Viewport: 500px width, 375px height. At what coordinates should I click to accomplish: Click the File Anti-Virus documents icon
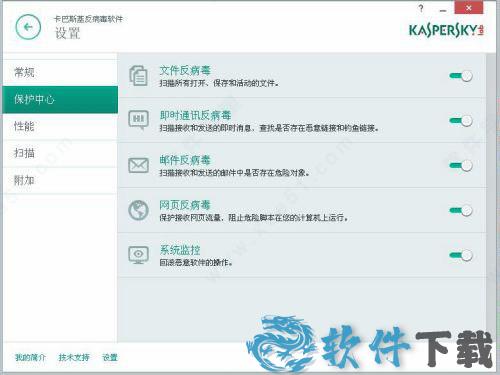pyautogui.click(x=138, y=76)
